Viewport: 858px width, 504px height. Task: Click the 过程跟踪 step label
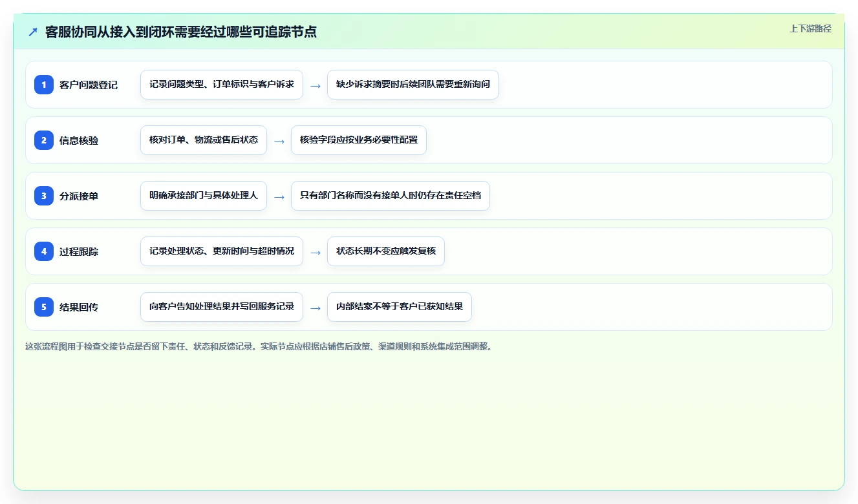[79, 251]
